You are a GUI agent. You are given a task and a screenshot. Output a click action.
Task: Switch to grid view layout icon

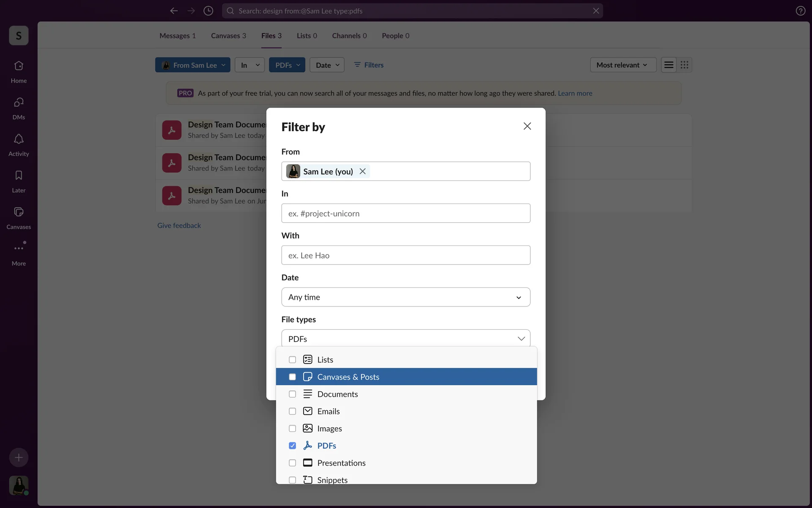tap(684, 65)
